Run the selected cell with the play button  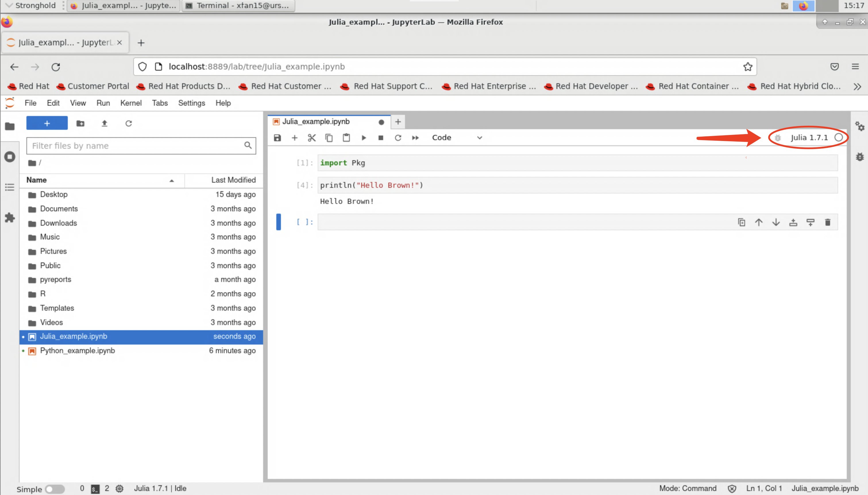(x=363, y=138)
